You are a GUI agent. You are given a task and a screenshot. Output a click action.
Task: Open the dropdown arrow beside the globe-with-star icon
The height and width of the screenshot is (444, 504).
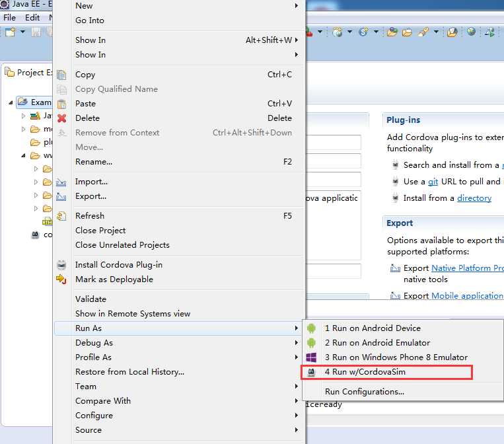coord(349,32)
